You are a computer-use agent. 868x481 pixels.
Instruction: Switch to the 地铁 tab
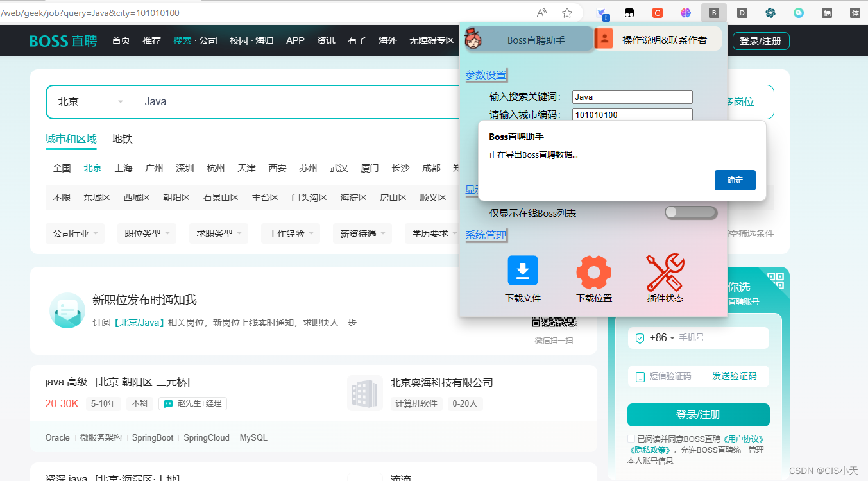[121, 139]
